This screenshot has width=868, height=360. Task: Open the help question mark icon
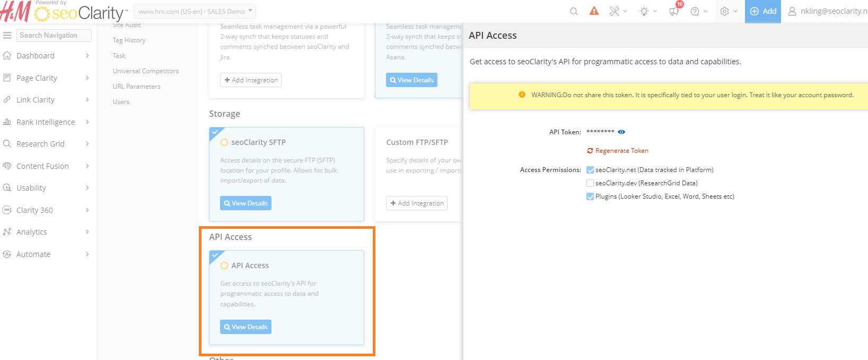click(x=695, y=11)
